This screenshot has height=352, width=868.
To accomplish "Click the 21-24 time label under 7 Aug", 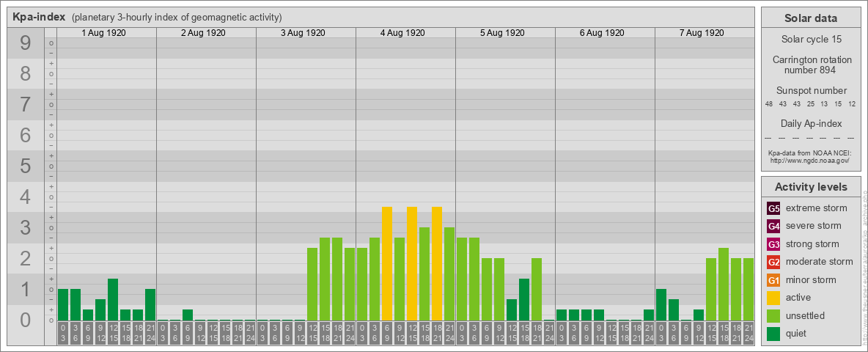I will (x=749, y=333).
